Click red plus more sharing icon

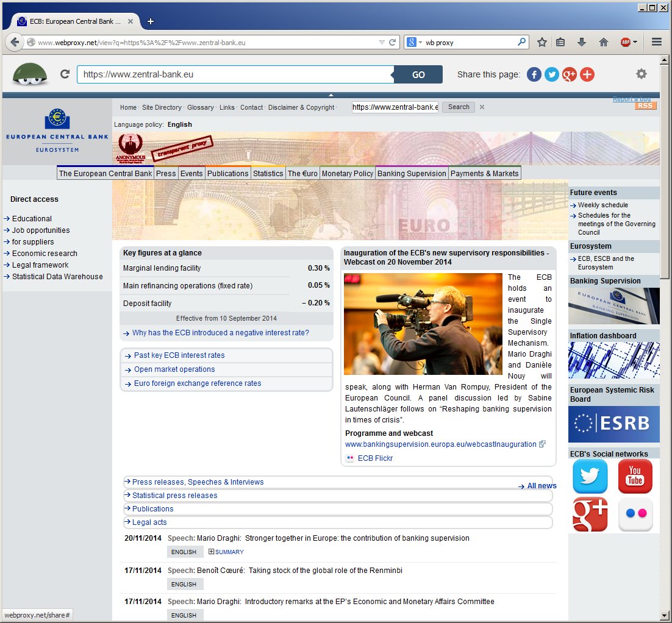click(587, 74)
